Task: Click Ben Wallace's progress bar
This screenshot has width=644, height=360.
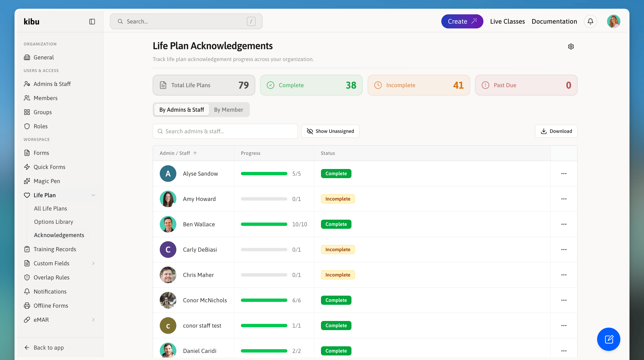Action: click(x=264, y=224)
